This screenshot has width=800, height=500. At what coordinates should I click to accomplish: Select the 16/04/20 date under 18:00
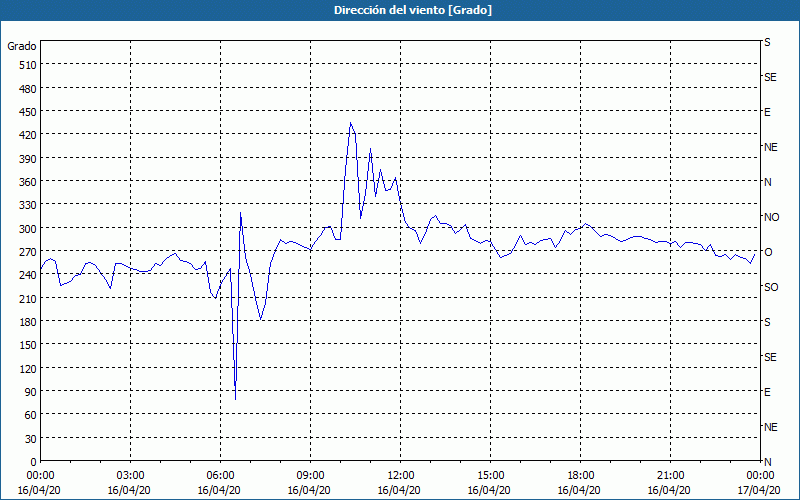(x=579, y=490)
